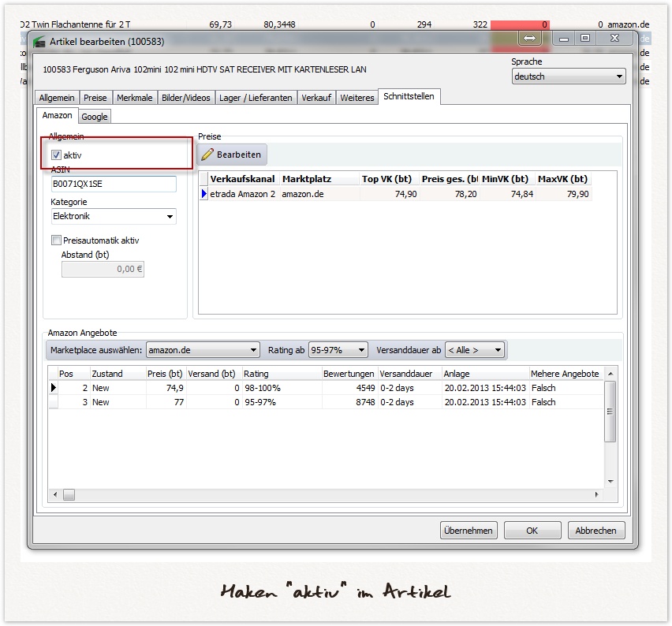This screenshot has height=626, width=672.
Task: Click the Abbrechen button
Action: [x=596, y=530]
